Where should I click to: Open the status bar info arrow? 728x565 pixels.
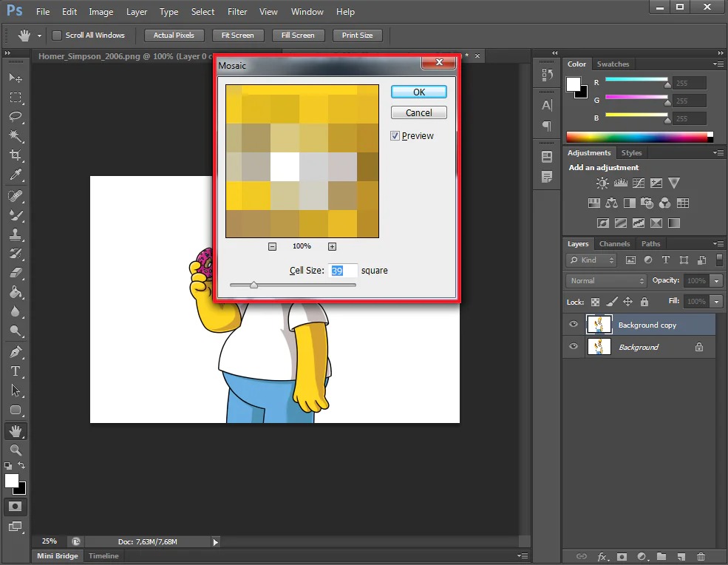click(x=215, y=542)
